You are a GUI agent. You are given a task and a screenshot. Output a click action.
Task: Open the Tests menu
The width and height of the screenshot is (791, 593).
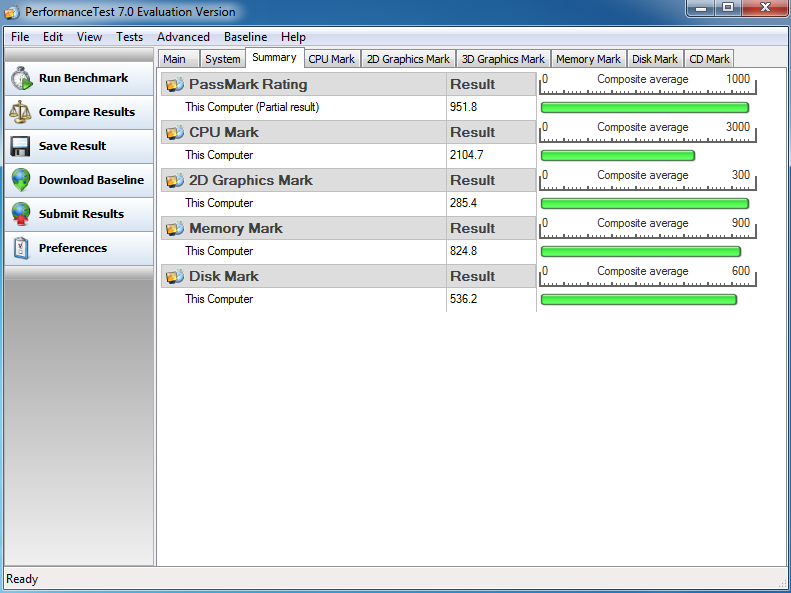click(x=129, y=37)
